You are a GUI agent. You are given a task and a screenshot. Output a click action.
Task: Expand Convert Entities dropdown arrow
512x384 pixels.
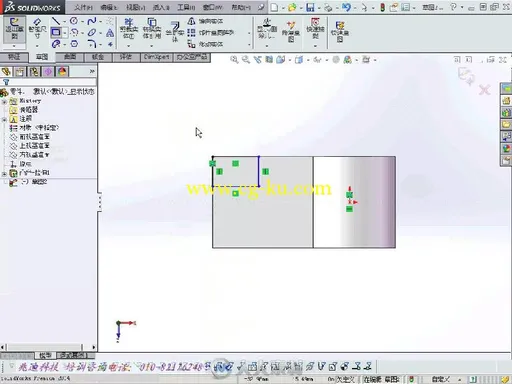coord(152,46)
